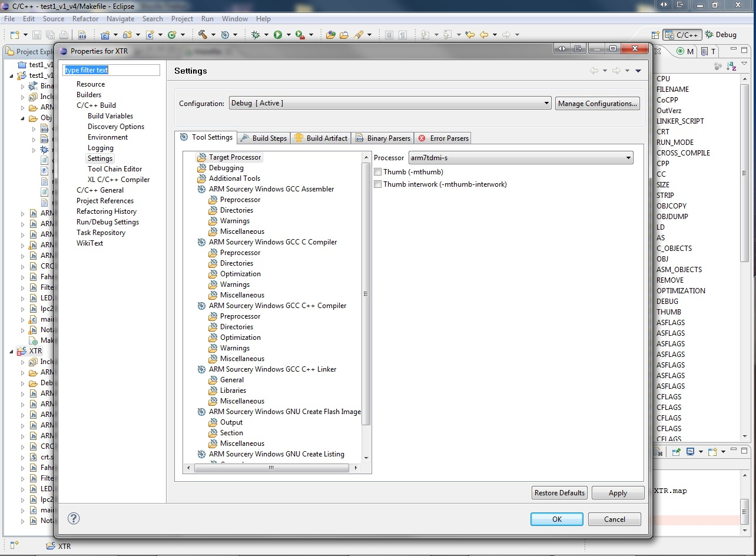Image resolution: width=756 pixels, height=556 pixels.
Task: Select C/C++ General in properties tree
Action: point(100,190)
